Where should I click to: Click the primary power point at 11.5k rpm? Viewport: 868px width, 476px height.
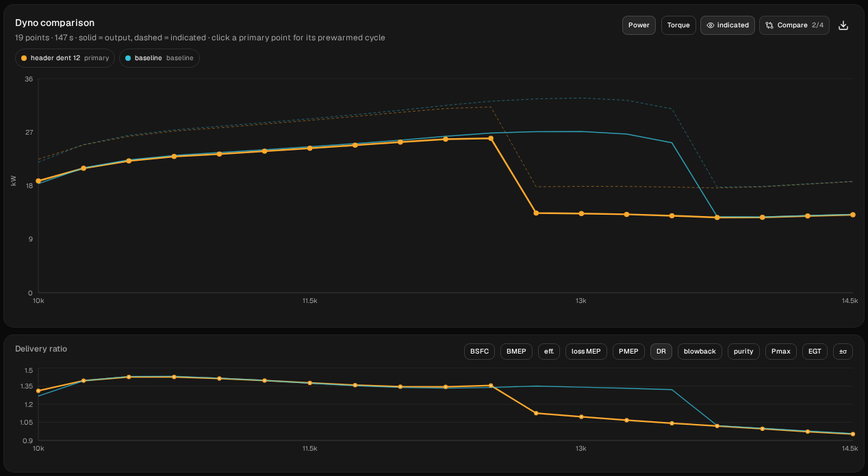[309, 148]
